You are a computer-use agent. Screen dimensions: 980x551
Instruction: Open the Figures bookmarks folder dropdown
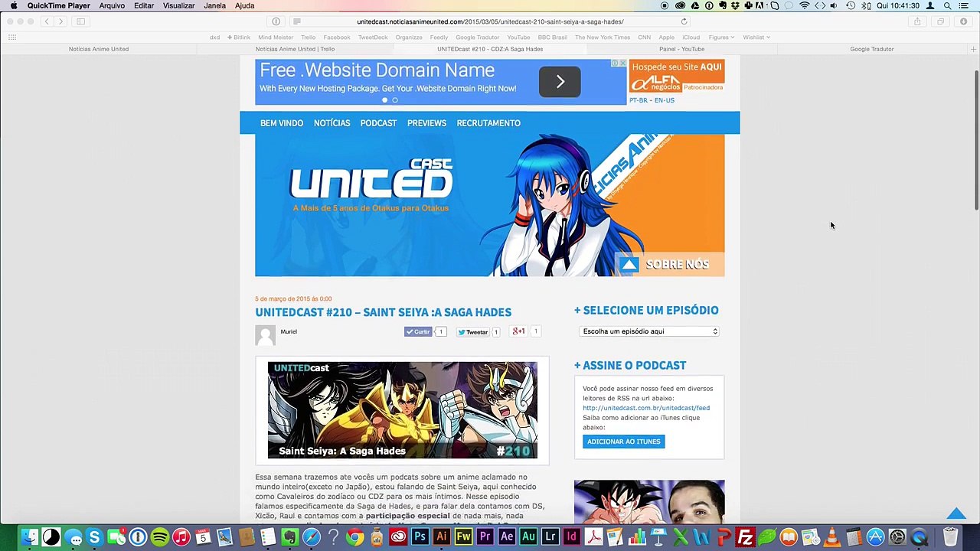point(721,37)
